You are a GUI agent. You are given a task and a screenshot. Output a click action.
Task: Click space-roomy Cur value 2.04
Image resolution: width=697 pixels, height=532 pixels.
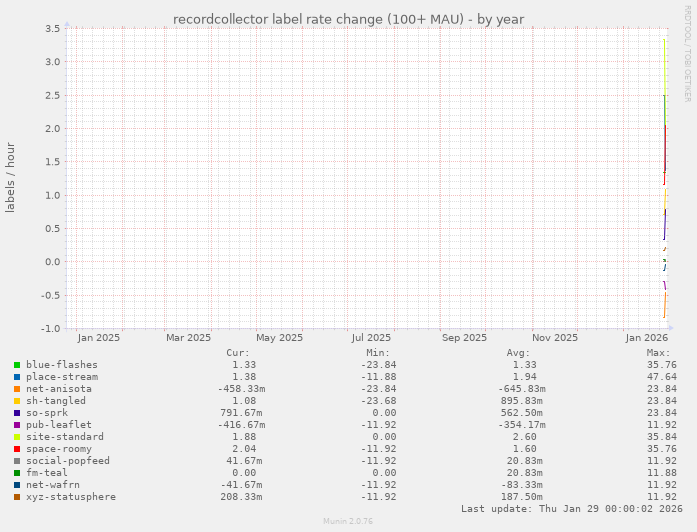coord(244,449)
